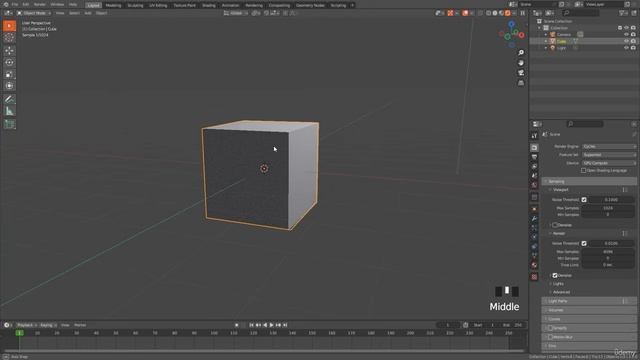This screenshot has width=640, height=360.
Task: Open the Tool properties tab icon
Action: (534, 136)
